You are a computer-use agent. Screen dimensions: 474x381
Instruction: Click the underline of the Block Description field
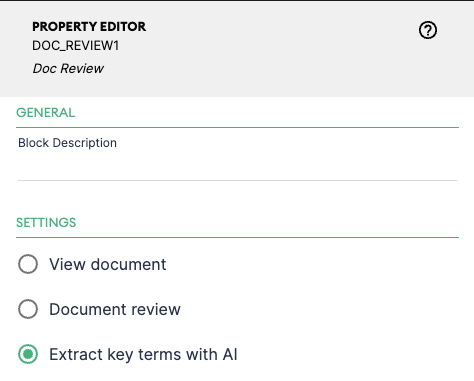pos(237,180)
